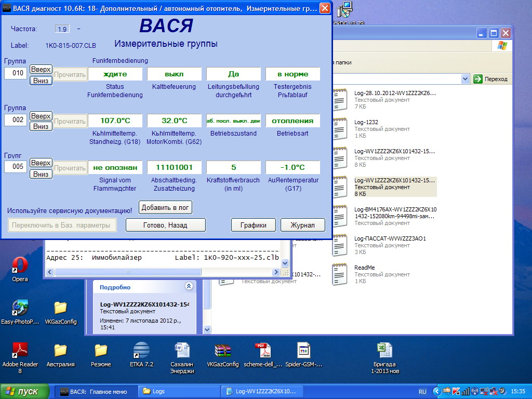The width and height of the screenshot is (532, 399).
Task: Click the не опознан flame signal value
Action: (115, 168)
